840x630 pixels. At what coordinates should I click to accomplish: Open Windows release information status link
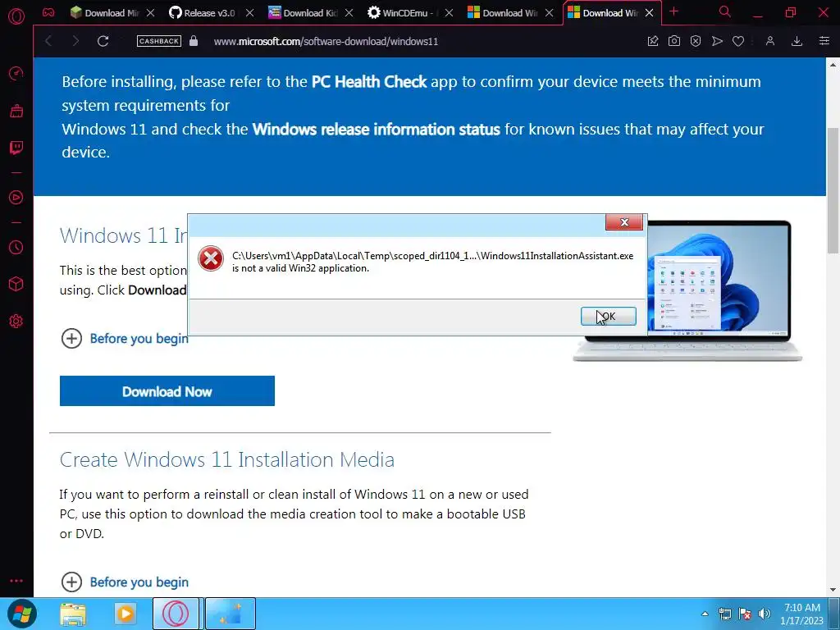(376, 129)
